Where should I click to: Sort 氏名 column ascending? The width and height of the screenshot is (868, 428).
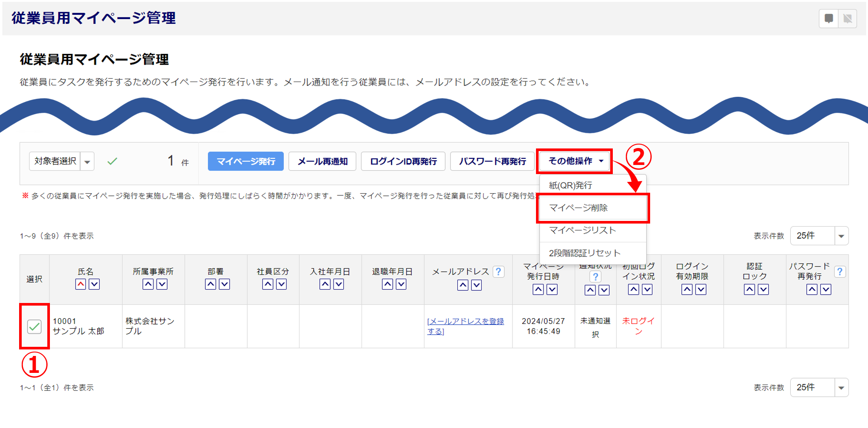pyautogui.click(x=81, y=284)
